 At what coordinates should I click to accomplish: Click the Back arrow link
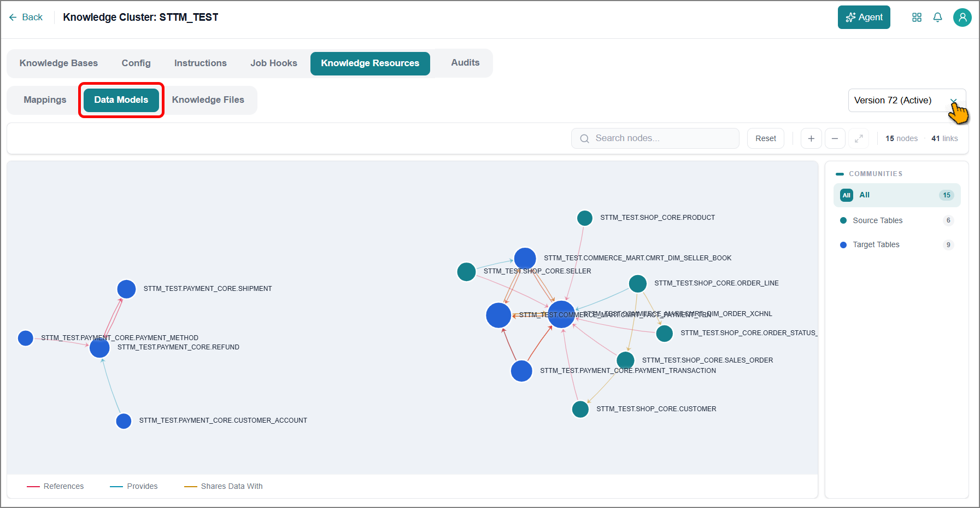[26, 17]
